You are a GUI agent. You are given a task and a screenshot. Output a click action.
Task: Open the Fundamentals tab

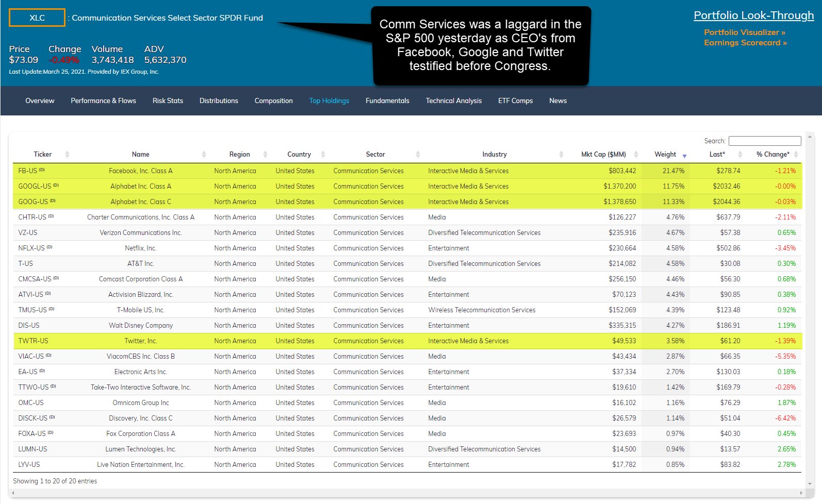coord(388,101)
